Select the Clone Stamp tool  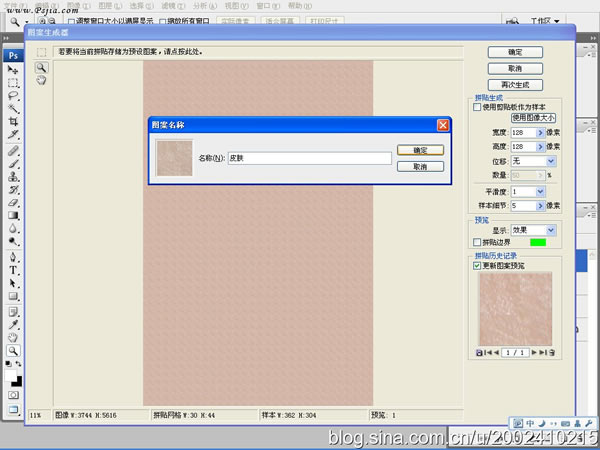pyautogui.click(x=13, y=177)
